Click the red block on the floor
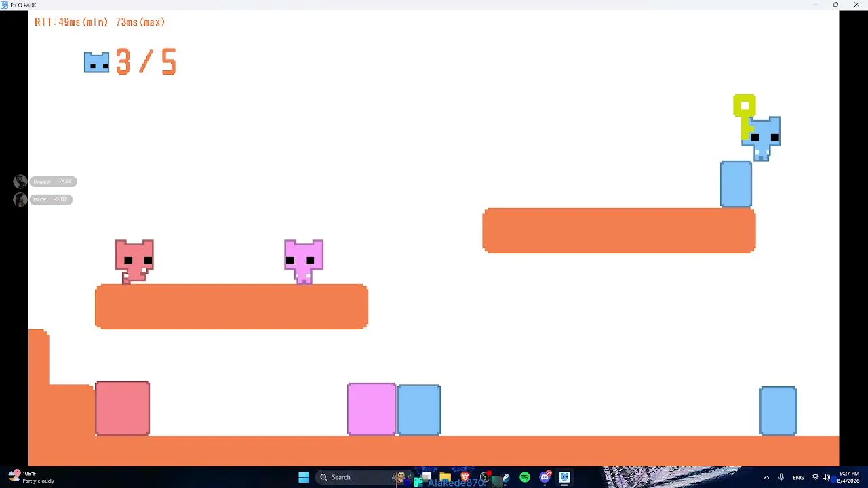This screenshot has height=488, width=868. 123,408
